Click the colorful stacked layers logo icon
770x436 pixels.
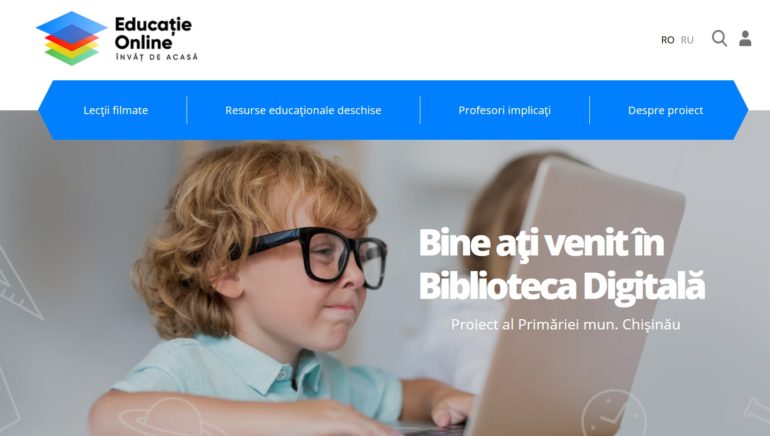72,38
